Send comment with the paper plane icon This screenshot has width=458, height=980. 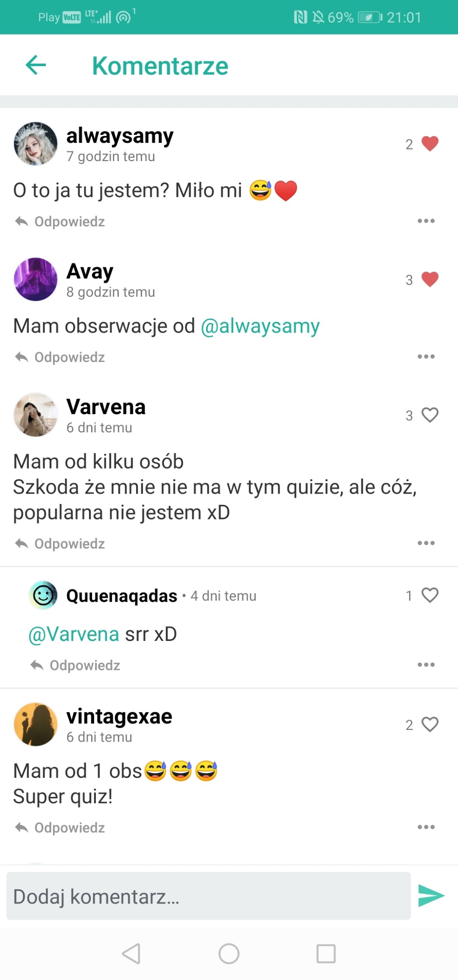431,895
